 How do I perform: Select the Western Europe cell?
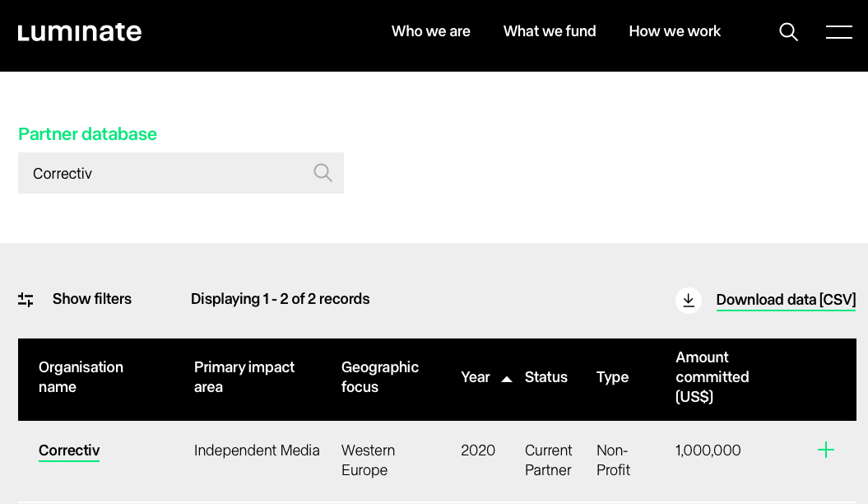point(368,460)
